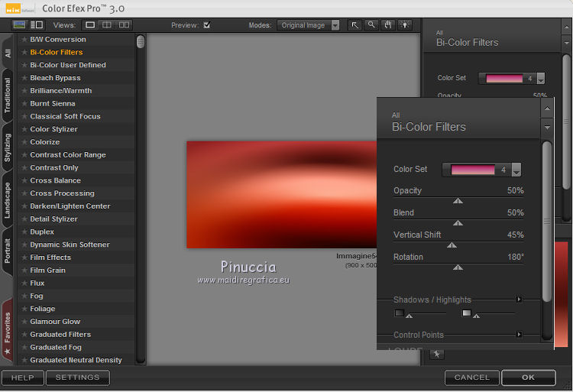Click the pin star icon under Loupe
The image size is (573, 392).
pos(437,354)
